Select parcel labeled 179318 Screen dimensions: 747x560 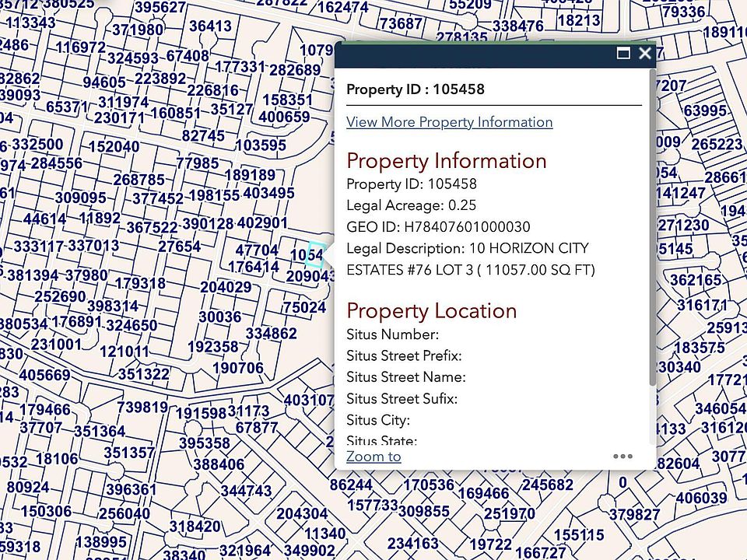point(140,284)
